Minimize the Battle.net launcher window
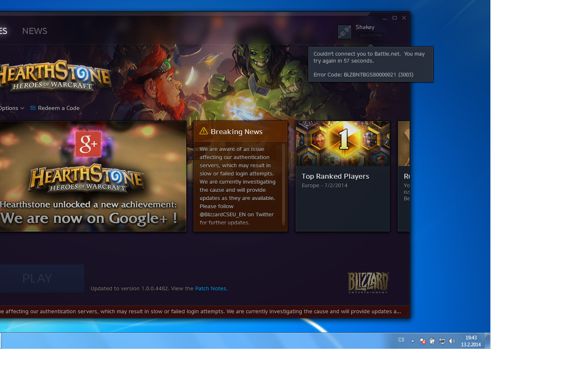588x368 pixels. [x=385, y=18]
